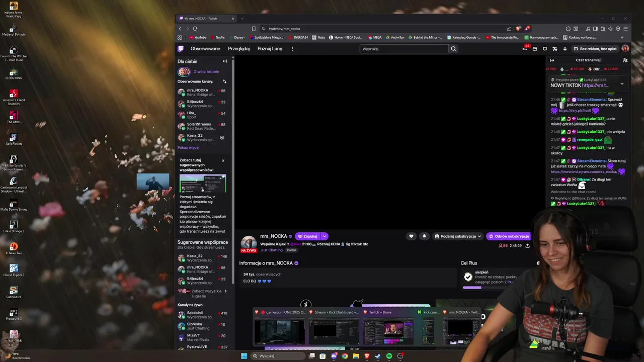Show more bookmarks with double chevron

pyautogui.click(x=622, y=37)
